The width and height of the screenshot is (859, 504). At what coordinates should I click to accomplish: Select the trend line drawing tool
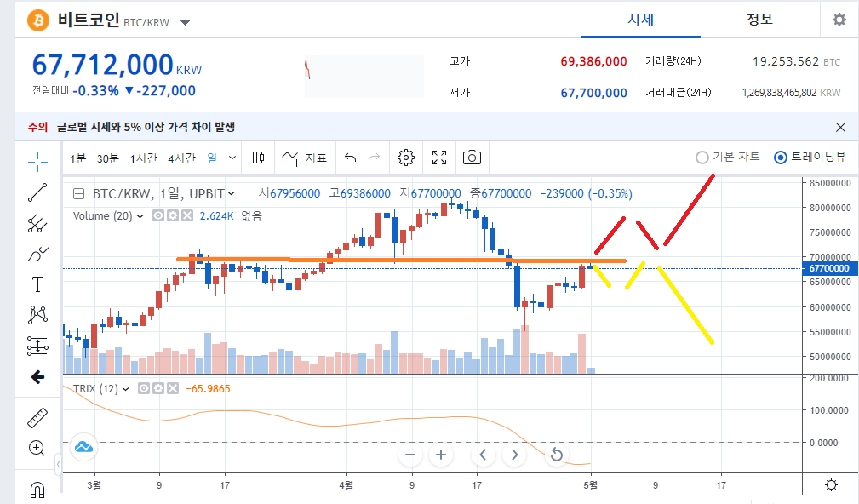pyautogui.click(x=37, y=192)
